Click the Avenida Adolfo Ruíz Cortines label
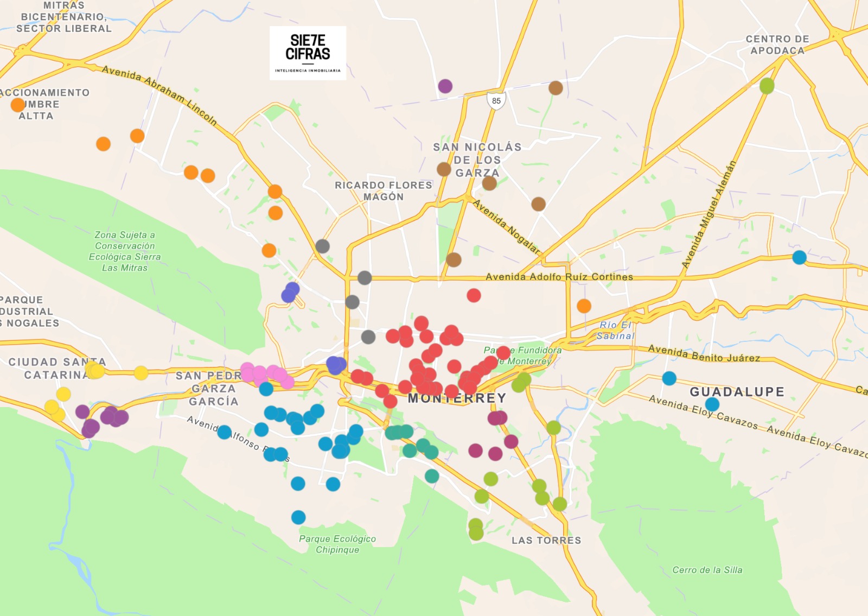 click(559, 277)
